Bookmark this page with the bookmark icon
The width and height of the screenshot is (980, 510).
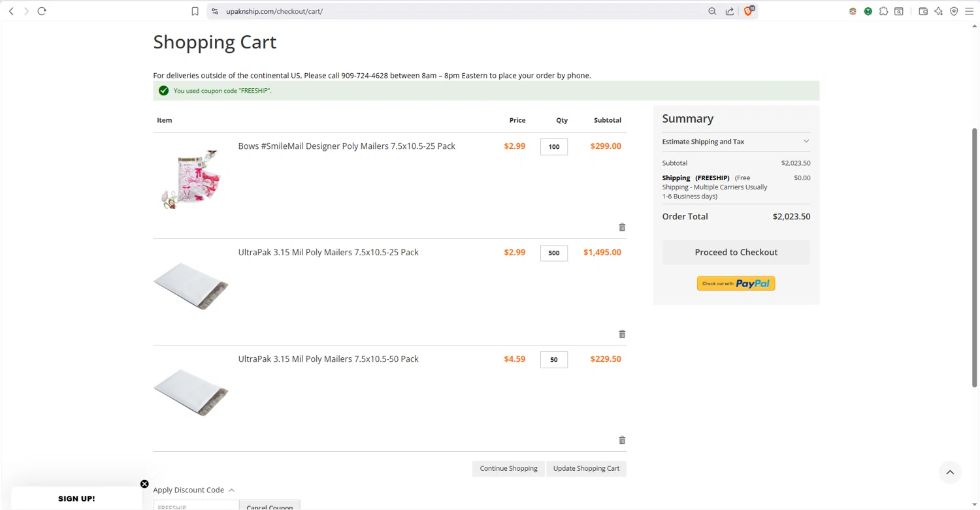(x=195, y=11)
